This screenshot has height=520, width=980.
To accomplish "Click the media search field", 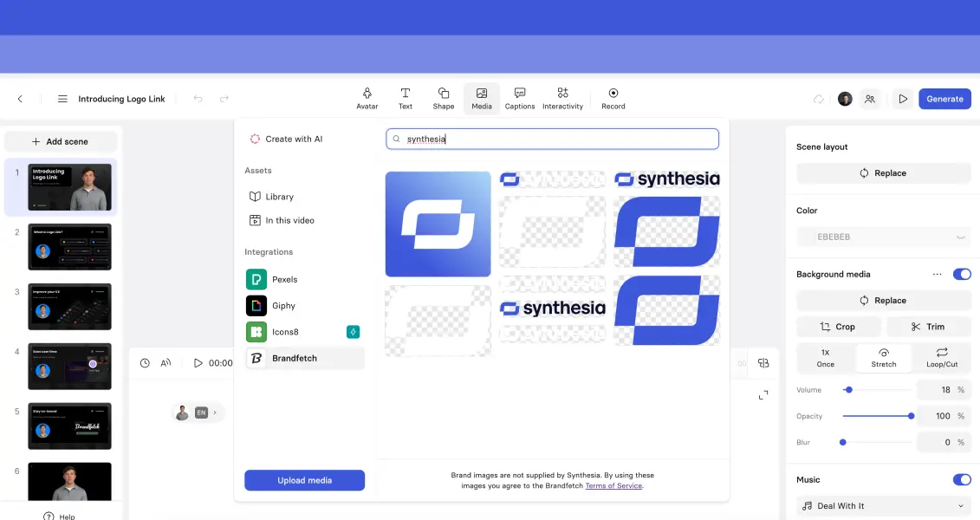I will (553, 139).
